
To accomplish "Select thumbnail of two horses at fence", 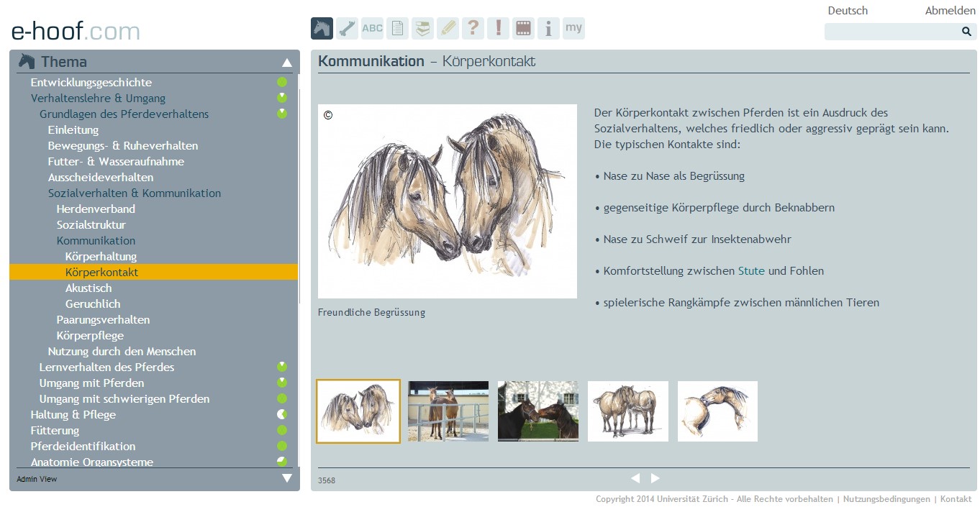I will 448,411.
